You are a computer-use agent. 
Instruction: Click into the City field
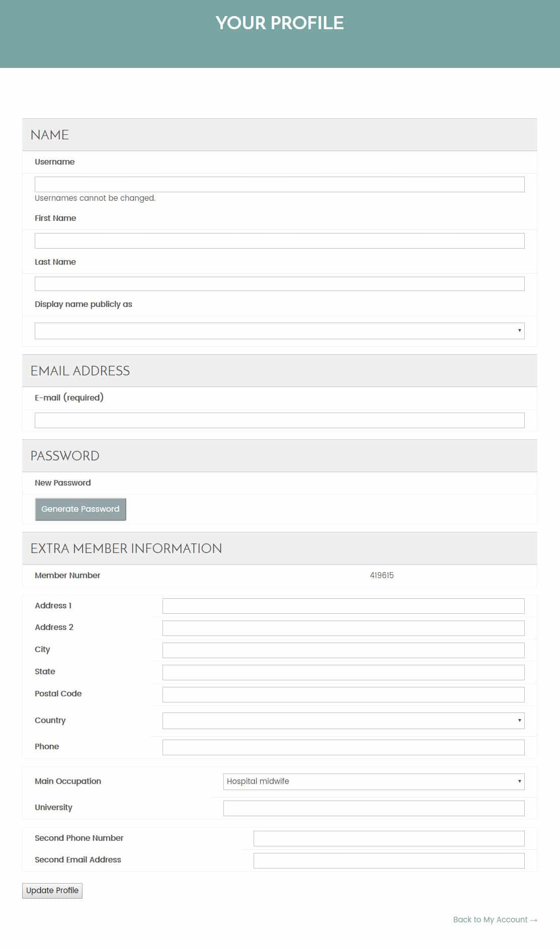[343, 650]
